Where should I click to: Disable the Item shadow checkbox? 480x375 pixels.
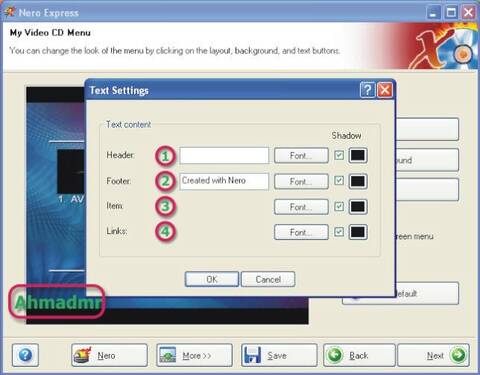339,206
